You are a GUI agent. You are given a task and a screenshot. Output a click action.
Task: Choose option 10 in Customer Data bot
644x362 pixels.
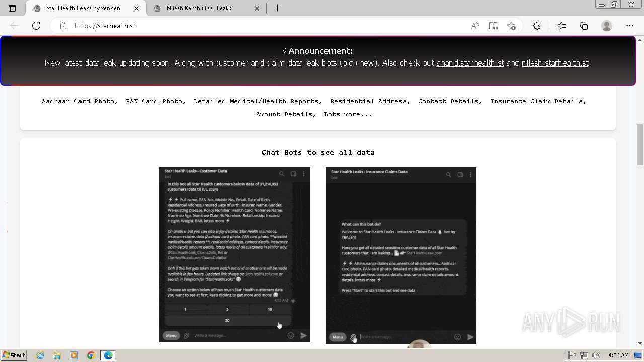270,309
